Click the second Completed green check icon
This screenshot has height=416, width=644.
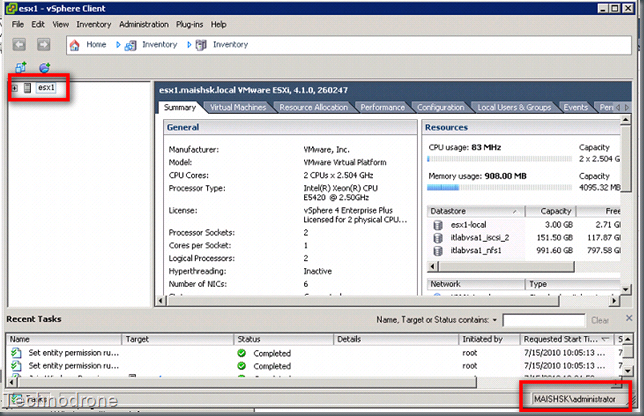tap(242, 365)
